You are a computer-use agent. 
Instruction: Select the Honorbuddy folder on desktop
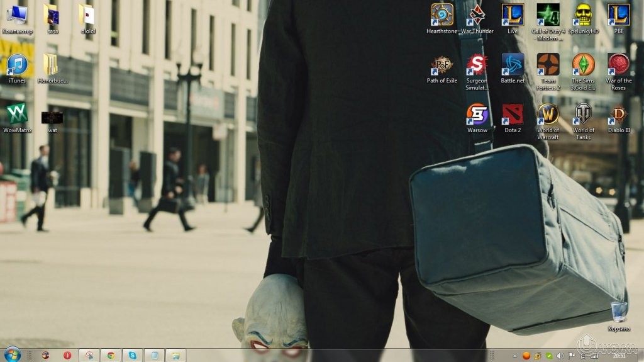click(52, 65)
